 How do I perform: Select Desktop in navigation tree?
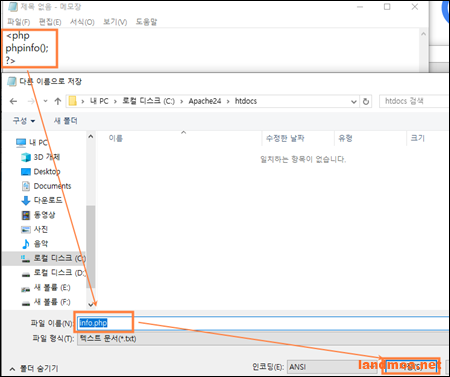pos(47,172)
